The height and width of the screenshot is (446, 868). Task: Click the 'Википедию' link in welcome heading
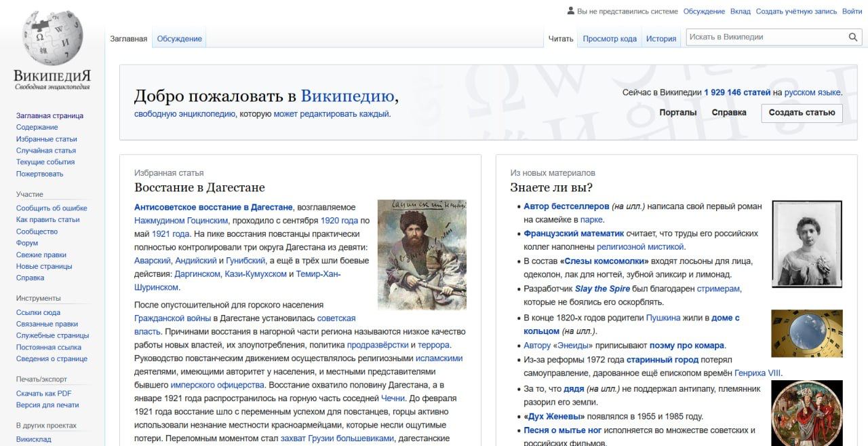click(x=348, y=96)
